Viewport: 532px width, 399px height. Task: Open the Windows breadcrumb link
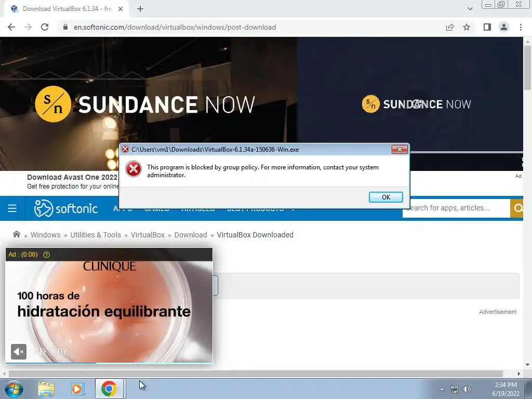coord(46,235)
